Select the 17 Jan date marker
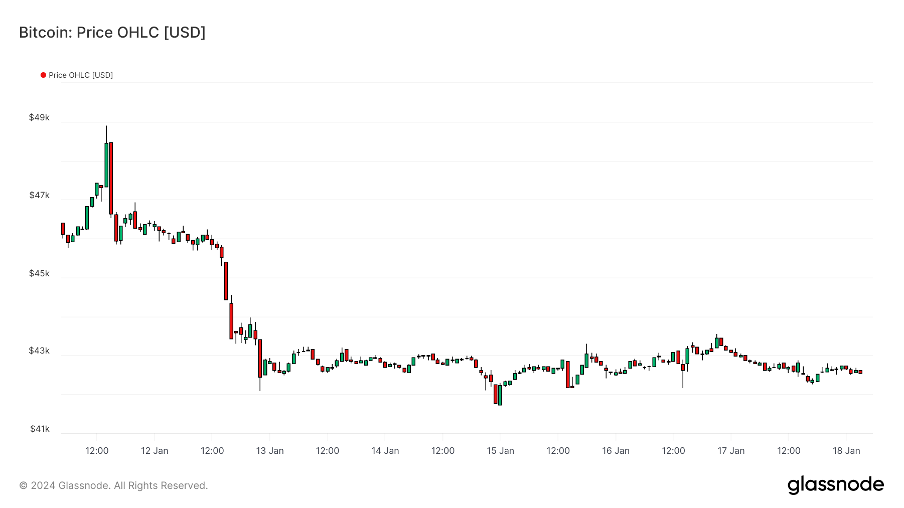The width and height of the screenshot is (904, 508). tap(731, 451)
